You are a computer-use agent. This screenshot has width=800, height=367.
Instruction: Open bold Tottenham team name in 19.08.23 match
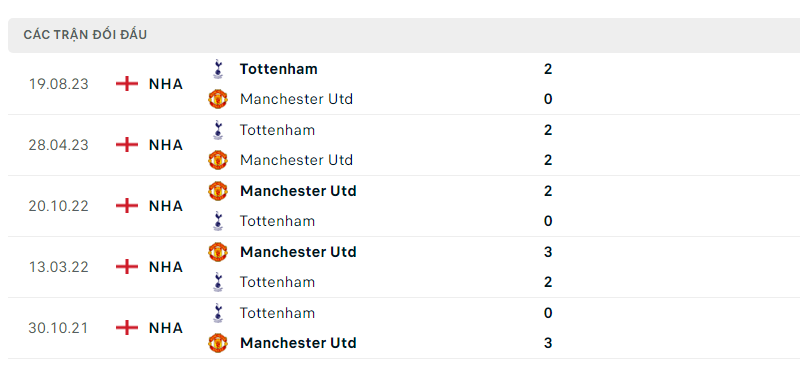[x=279, y=69]
